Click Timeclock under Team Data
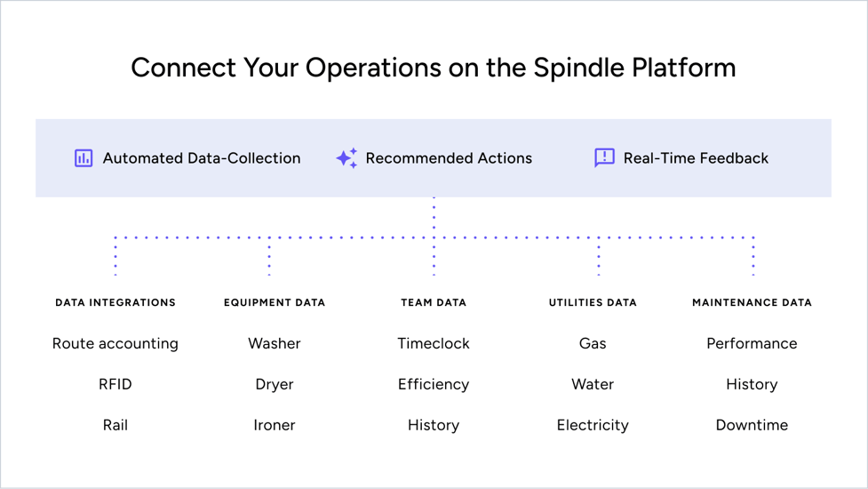Image resolution: width=868 pixels, height=489 pixels. [x=434, y=343]
